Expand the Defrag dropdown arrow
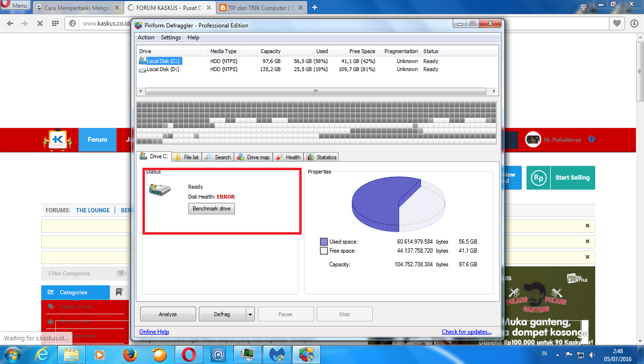 (250, 314)
